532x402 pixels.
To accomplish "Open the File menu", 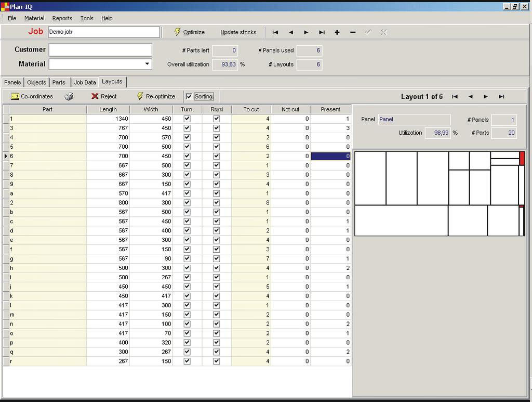I will pyautogui.click(x=12, y=18).
